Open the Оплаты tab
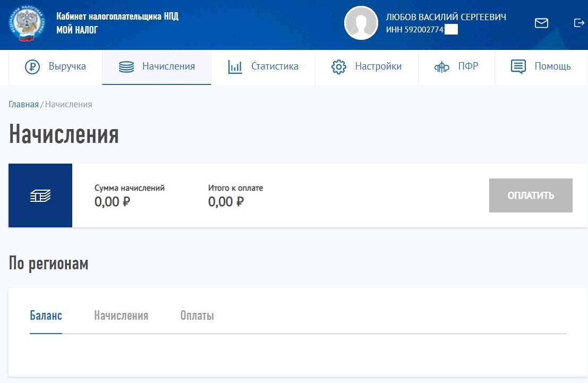This screenshot has height=383, width=588. point(197,316)
